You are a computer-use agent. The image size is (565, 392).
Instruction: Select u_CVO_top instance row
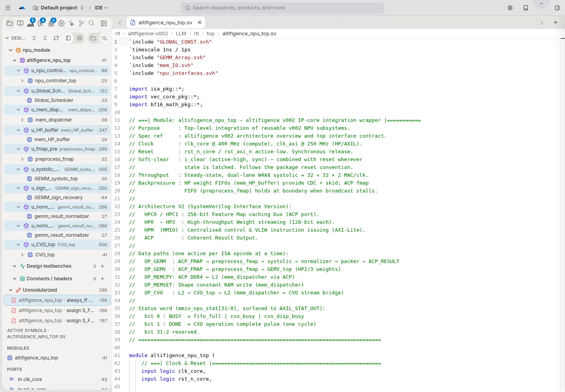57,245
